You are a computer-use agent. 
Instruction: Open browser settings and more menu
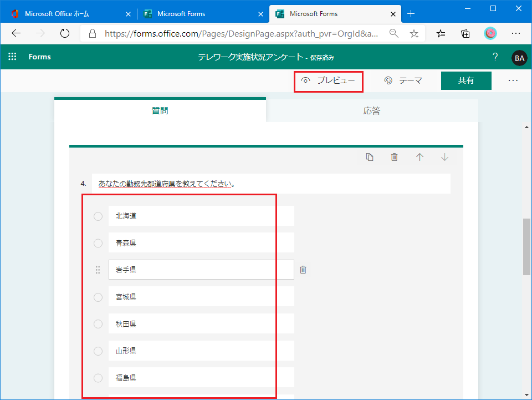tap(515, 33)
